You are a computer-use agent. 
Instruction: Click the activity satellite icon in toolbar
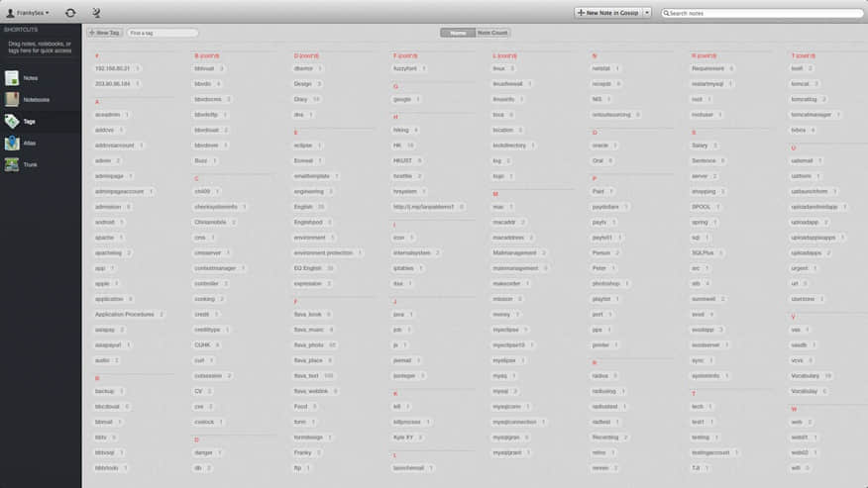click(x=96, y=13)
